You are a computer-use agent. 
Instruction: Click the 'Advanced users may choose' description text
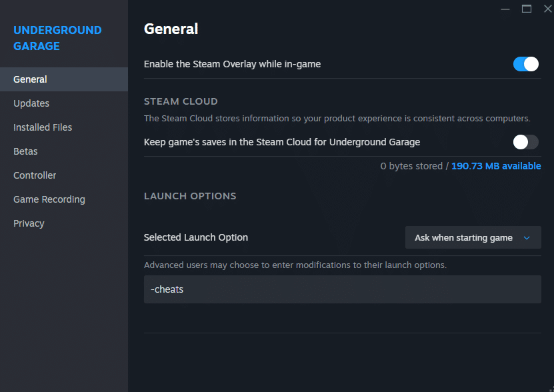point(295,265)
